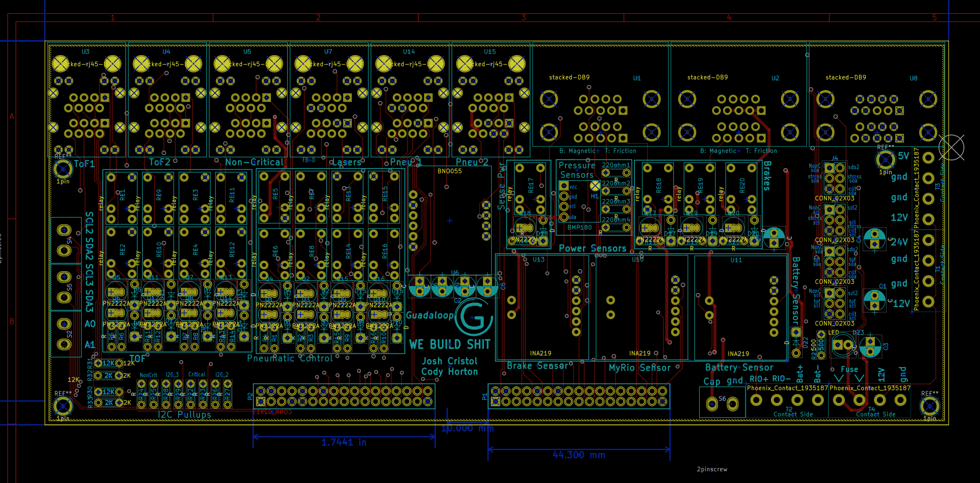Click the 5V mounting pad near T3
The image size is (980, 483).
tap(885, 159)
